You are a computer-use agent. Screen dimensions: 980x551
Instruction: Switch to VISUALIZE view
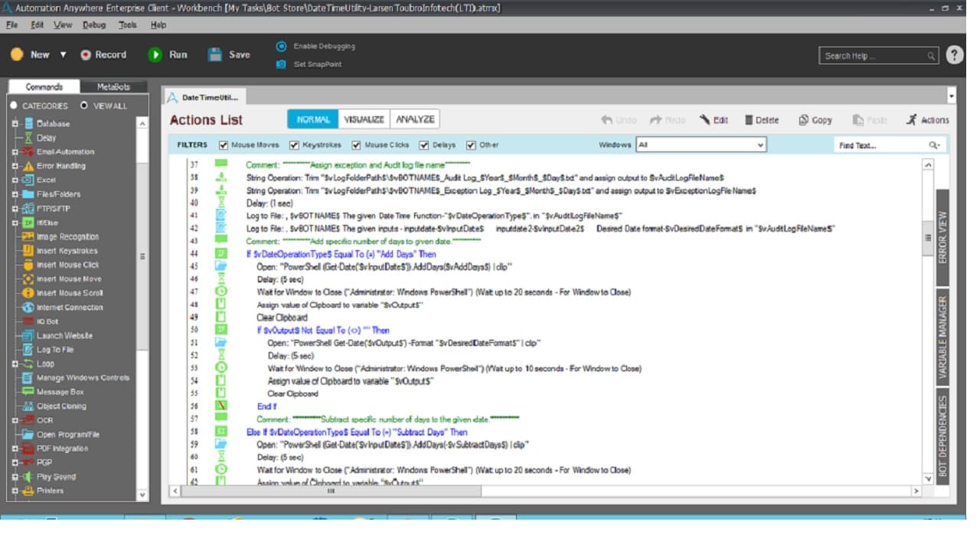pyautogui.click(x=364, y=119)
